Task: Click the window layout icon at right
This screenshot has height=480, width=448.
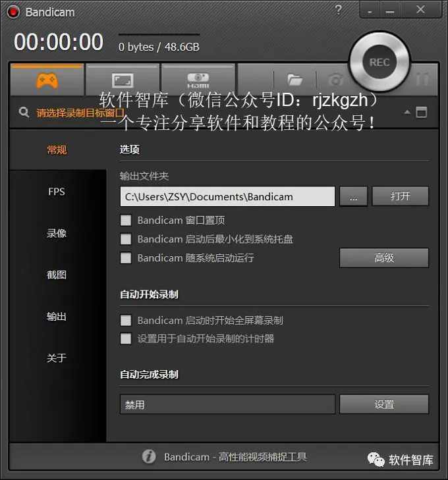Action: (x=422, y=113)
